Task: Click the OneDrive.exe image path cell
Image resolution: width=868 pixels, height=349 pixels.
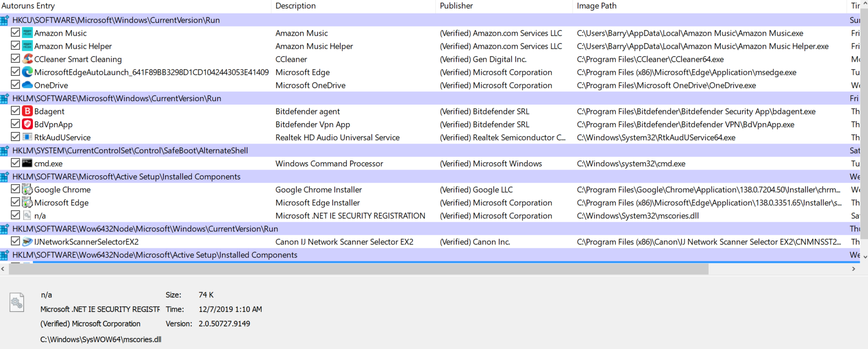Action: (x=666, y=85)
